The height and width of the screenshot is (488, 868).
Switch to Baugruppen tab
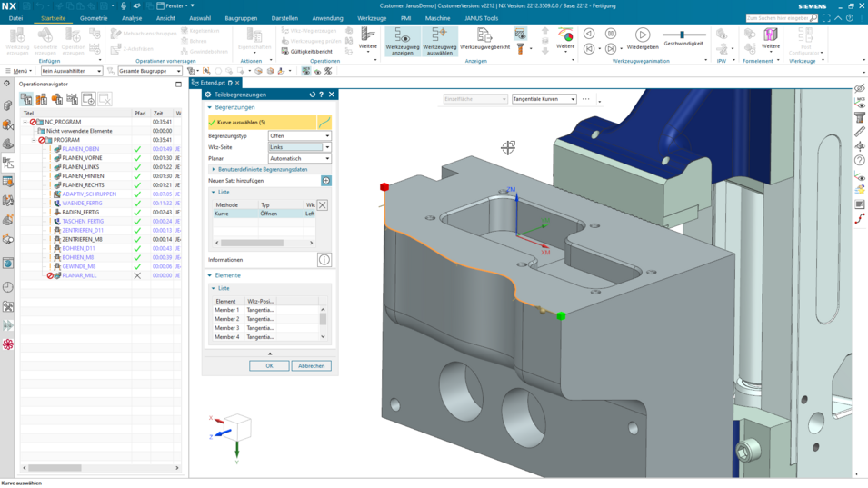[x=241, y=18]
